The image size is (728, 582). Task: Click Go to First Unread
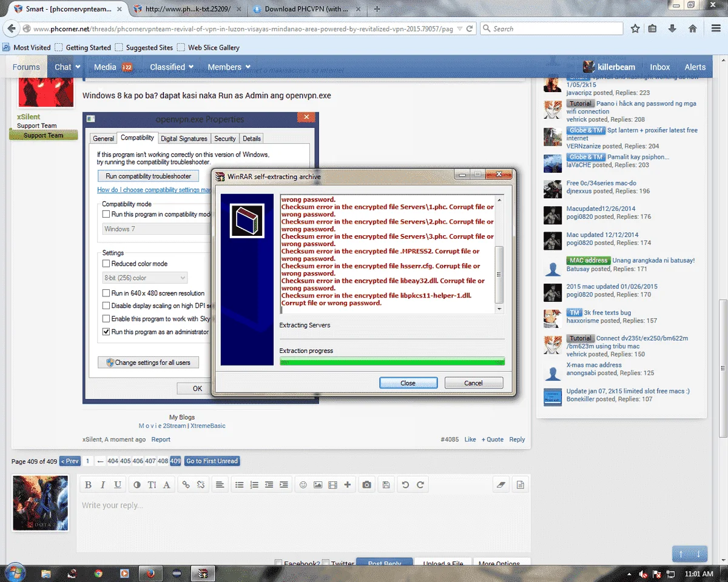coord(212,461)
